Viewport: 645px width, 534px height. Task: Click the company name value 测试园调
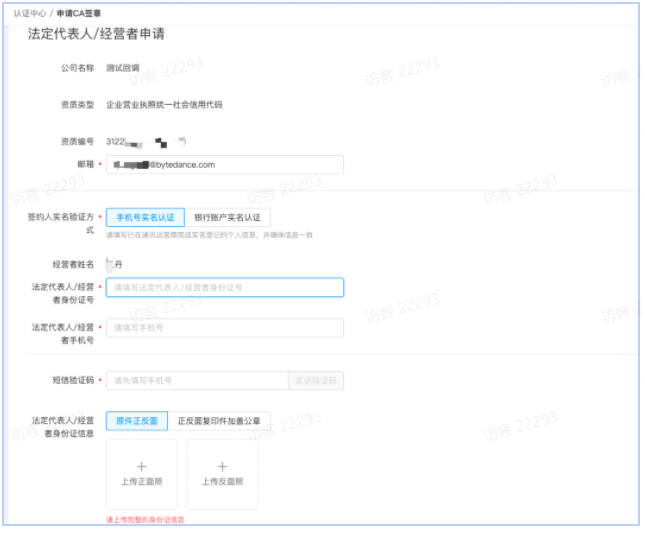click(x=123, y=68)
